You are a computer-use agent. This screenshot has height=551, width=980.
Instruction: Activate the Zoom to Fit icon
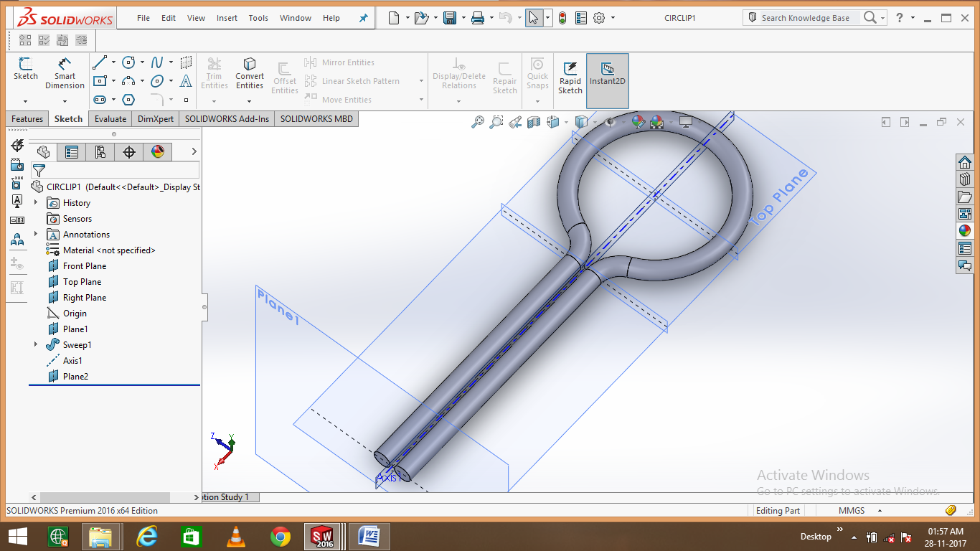pyautogui.click(x=479, y=122)
